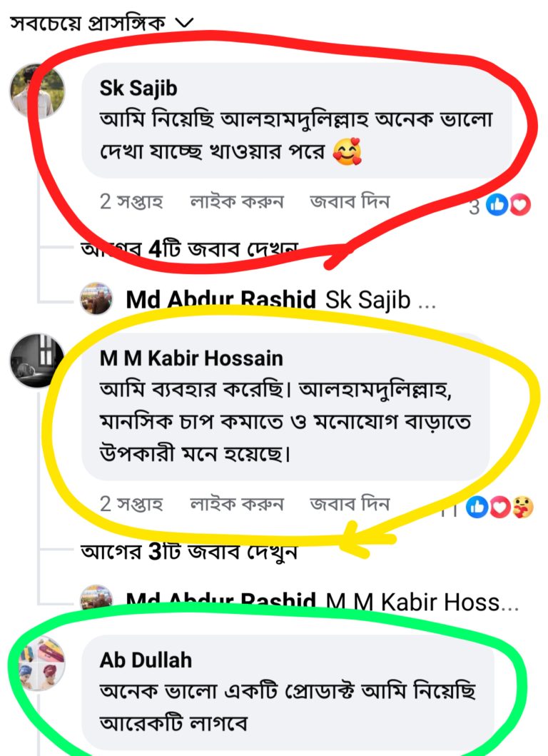Click the like reaction icon on Kabir's comment

(477, 508)
